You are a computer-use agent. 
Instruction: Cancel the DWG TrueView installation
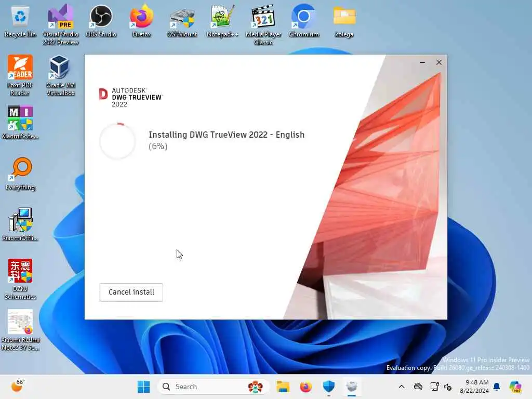coord(131,292)
